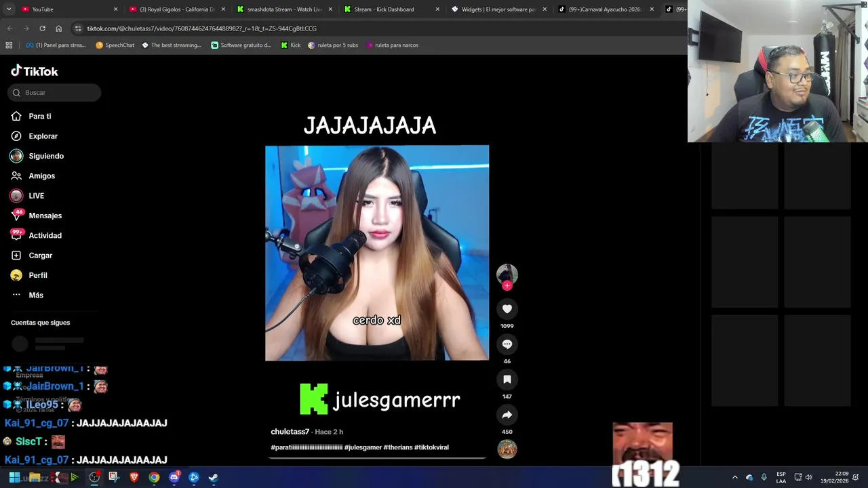The height and width of the screenshot is (488, 868).
Task: Close the YouTube tab
Action: click(115, 9)
